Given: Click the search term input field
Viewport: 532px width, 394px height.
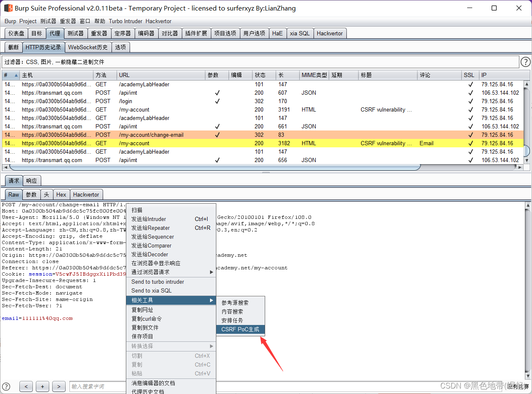Looking at the screenshot, I should point(98,386).
